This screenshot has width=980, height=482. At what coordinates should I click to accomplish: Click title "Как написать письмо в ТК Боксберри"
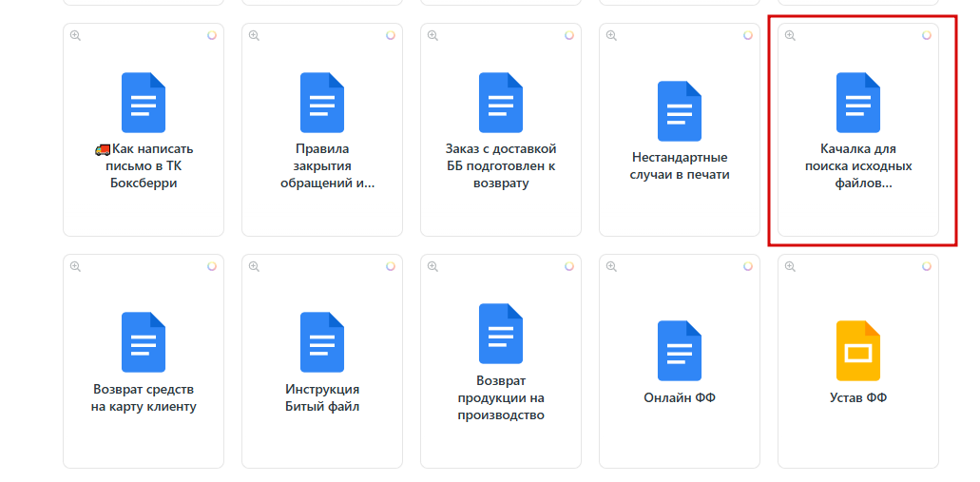coord(144,166)
